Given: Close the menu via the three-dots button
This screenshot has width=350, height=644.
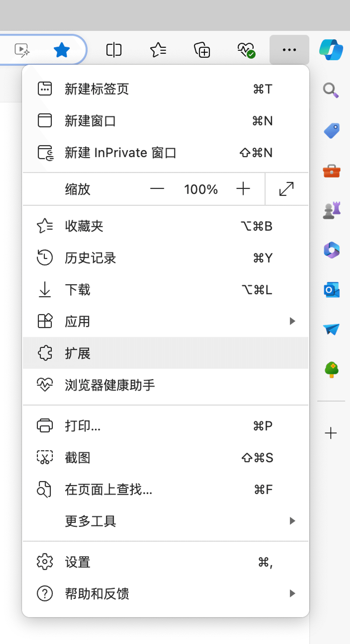Looking at the screenshot, I should click(x=289, y=50).
